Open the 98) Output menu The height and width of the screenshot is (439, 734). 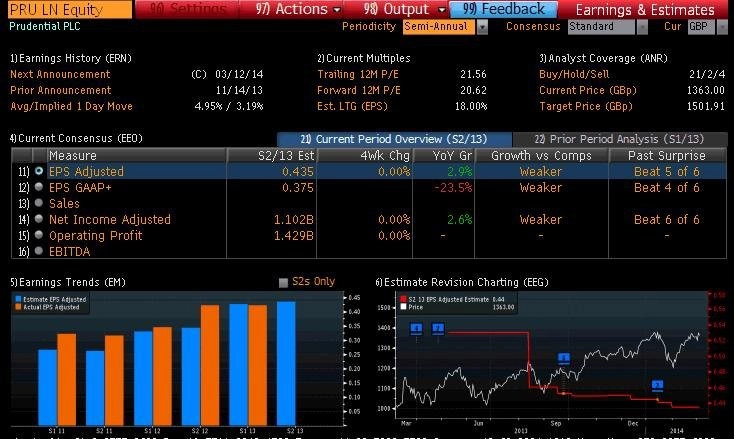pyautogui.click(x=396, y=9)
